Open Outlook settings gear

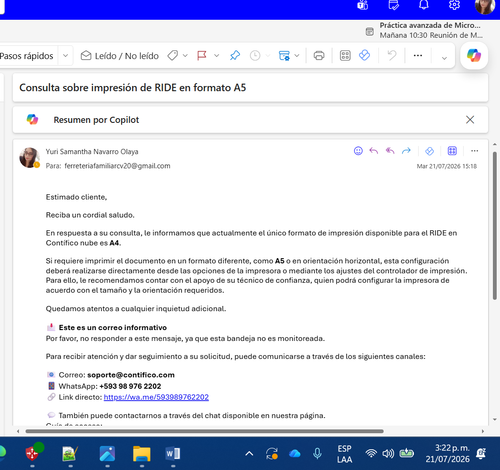(x=454, y=5)
